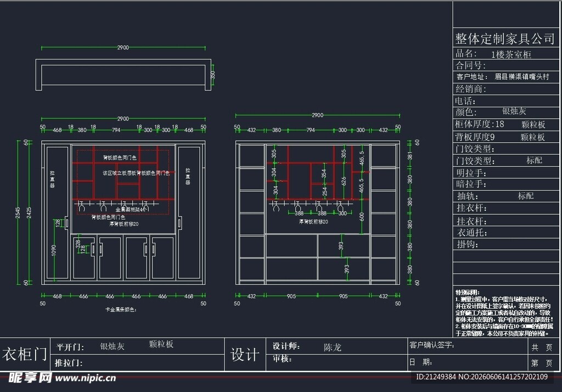The height and width of the screenshot is (392, 562).
Task: Click the company title 整体定制家具公司
Action: 505,39
